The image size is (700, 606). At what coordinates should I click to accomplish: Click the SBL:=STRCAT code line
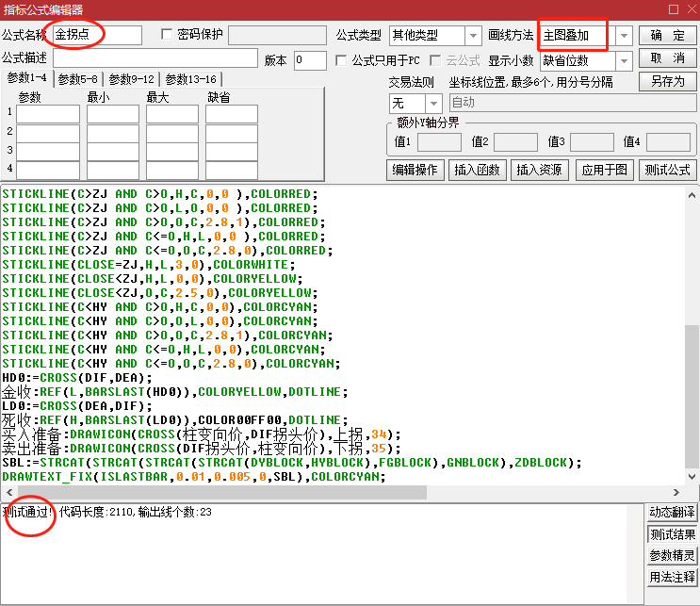click(x=292, y=463)
